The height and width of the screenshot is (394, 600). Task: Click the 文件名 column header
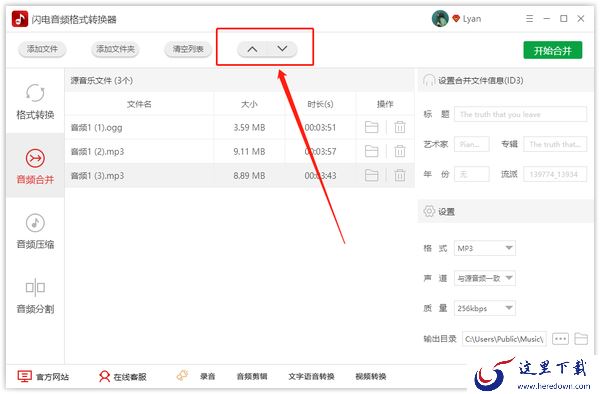tap(139, 104)
